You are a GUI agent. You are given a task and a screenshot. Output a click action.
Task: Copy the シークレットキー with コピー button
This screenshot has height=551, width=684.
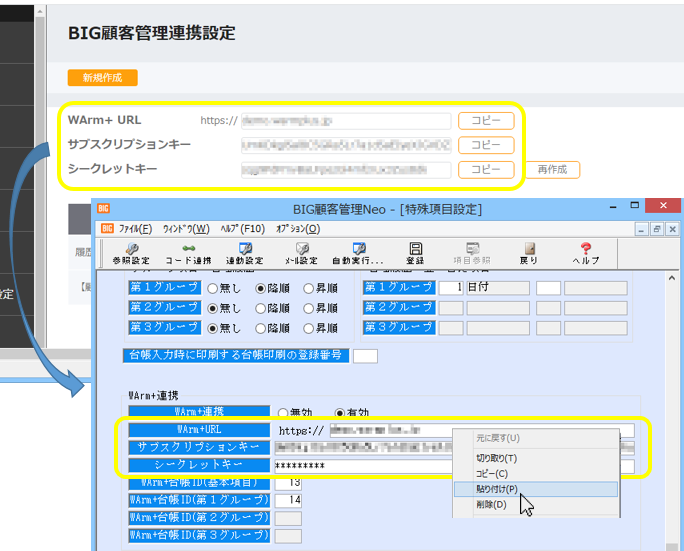point(486,169)
